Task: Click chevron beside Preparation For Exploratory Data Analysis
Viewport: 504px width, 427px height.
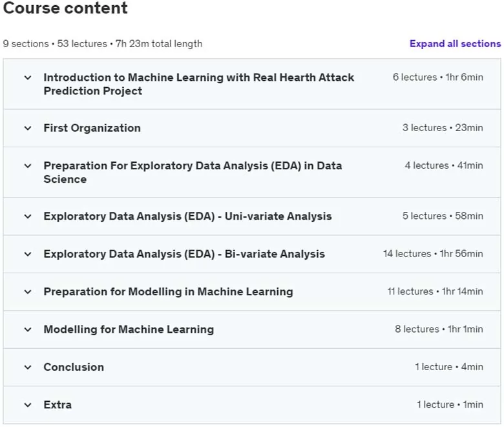Action: 28,166
